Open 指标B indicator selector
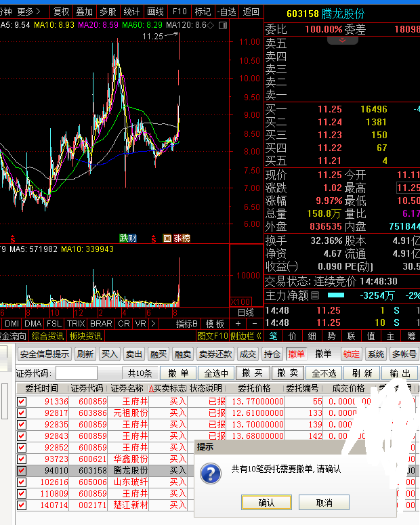Screen dimensions: 420x525 (186, 324)
